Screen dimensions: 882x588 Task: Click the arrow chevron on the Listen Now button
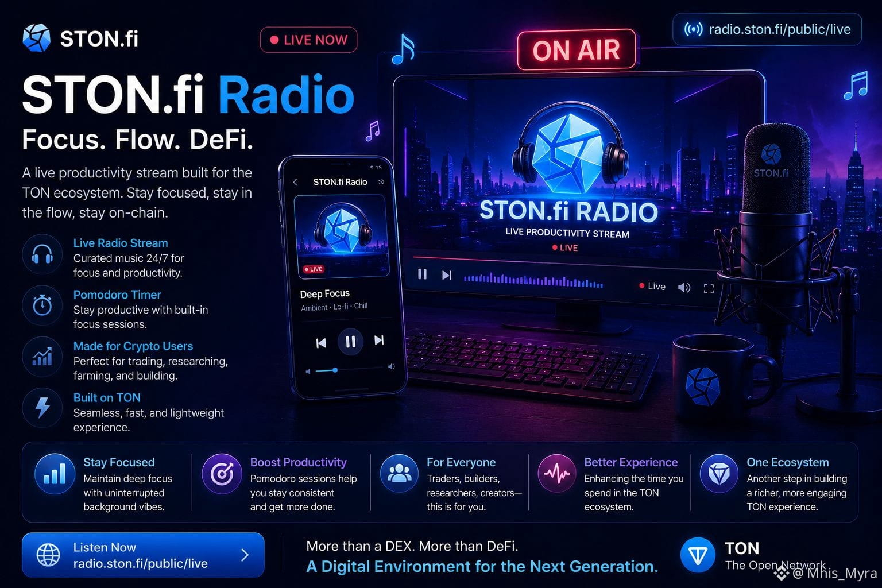(245, 555)
